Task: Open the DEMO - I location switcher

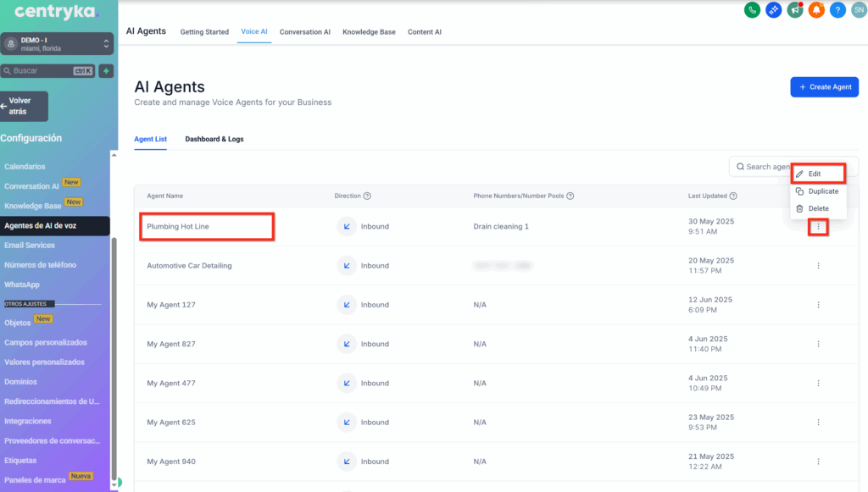Action: [x=57, y=44]
